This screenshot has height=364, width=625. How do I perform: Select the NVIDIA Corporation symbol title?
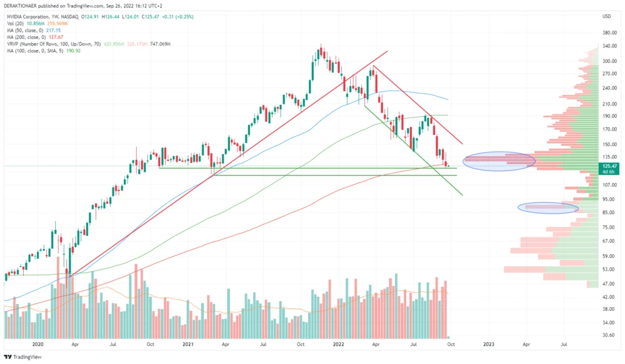click(29, 16)
